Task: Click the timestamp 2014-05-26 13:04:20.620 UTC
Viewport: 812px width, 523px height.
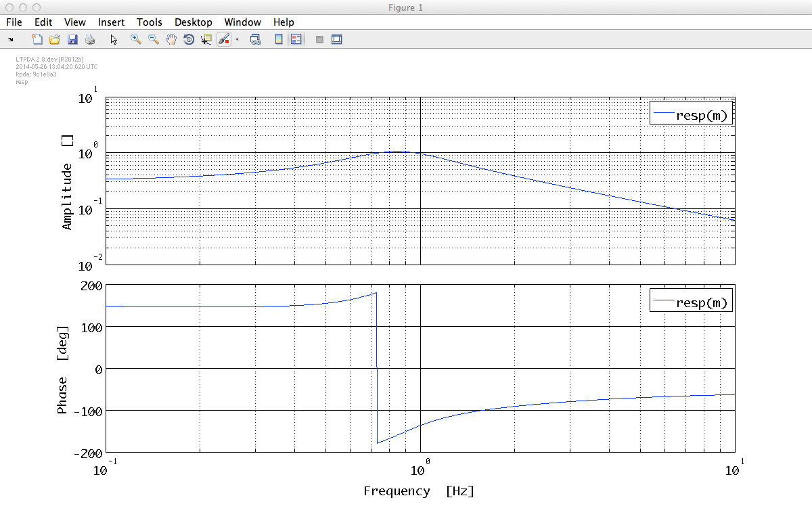Action: [56, 67]
